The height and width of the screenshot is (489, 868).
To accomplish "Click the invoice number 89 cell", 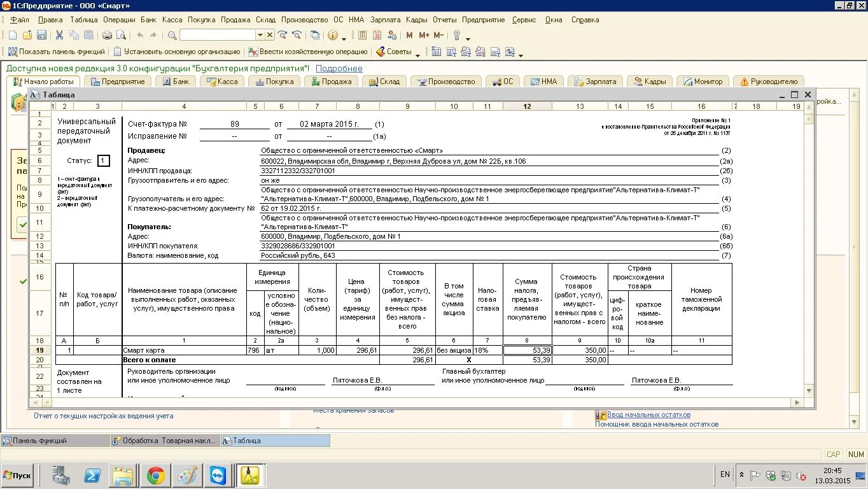I will [x=235, y=124].
